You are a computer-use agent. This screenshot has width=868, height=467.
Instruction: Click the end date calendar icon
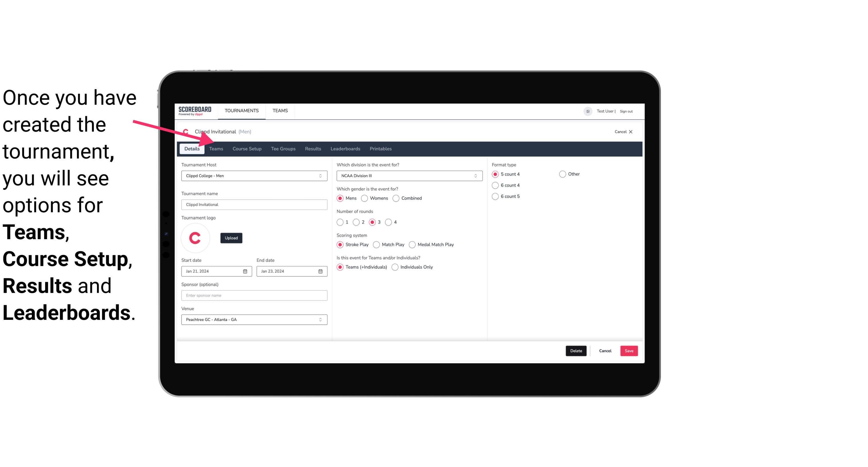pyautogui.click(x=320, y=271)
